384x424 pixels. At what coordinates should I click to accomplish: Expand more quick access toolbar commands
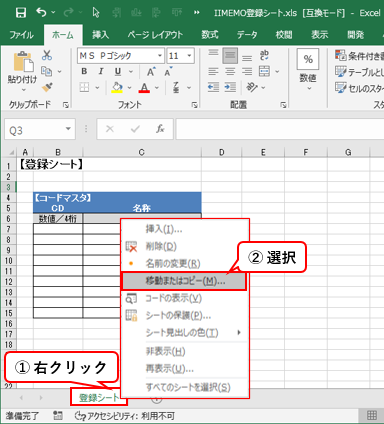click(x=197, y=13)
